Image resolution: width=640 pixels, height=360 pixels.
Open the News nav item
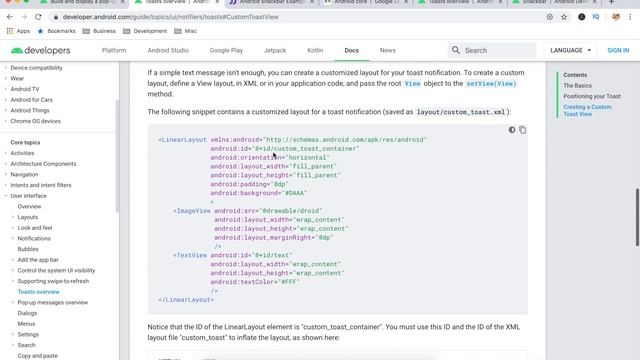(387, 50)
